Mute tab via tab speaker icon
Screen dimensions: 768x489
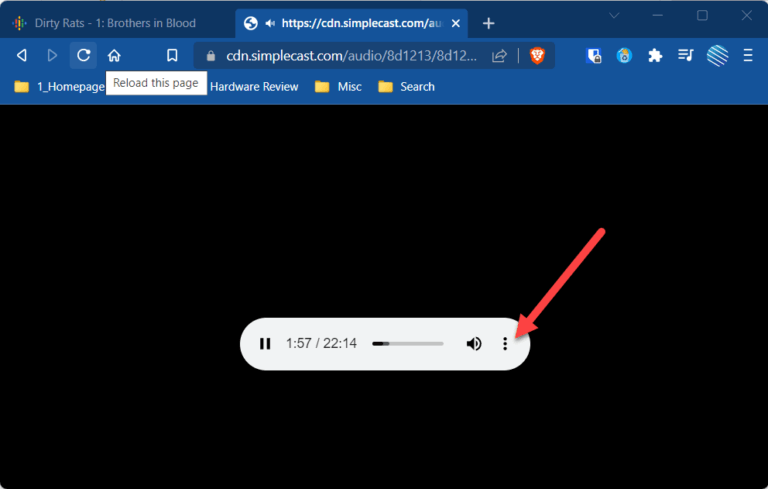[x=270, y=23]
